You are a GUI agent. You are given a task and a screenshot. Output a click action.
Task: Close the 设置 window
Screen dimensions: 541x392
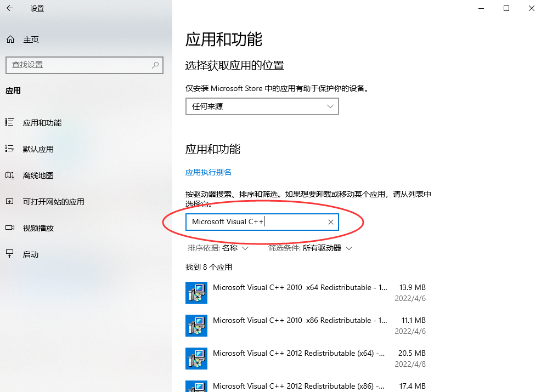(531, 8)
